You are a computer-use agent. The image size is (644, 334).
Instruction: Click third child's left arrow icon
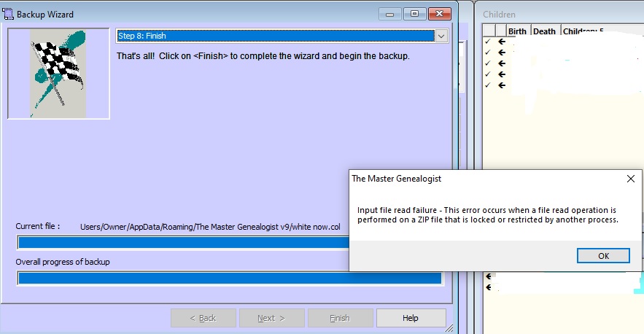click(502, 63)
